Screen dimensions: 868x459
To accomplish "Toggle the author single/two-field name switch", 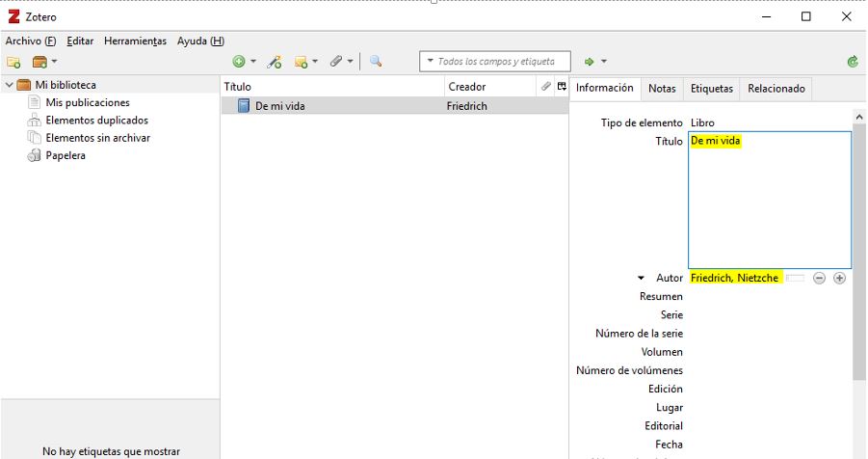I will (794, 279).
